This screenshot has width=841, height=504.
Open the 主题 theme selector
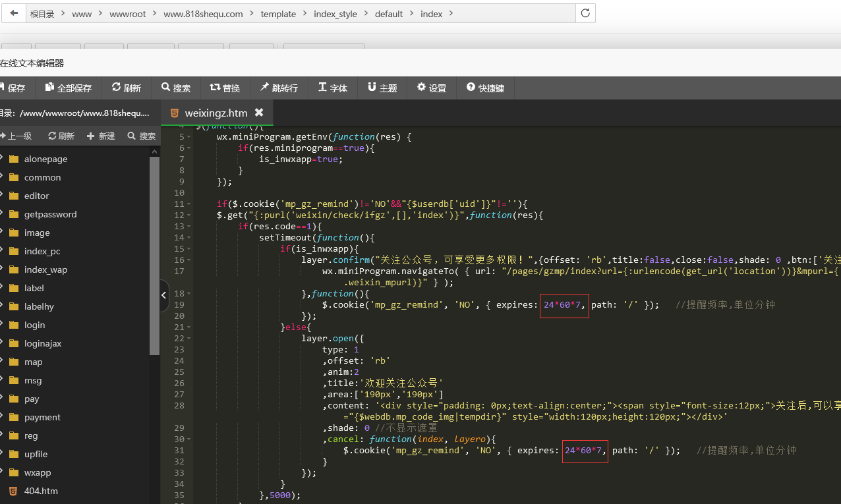coord(382,88)
